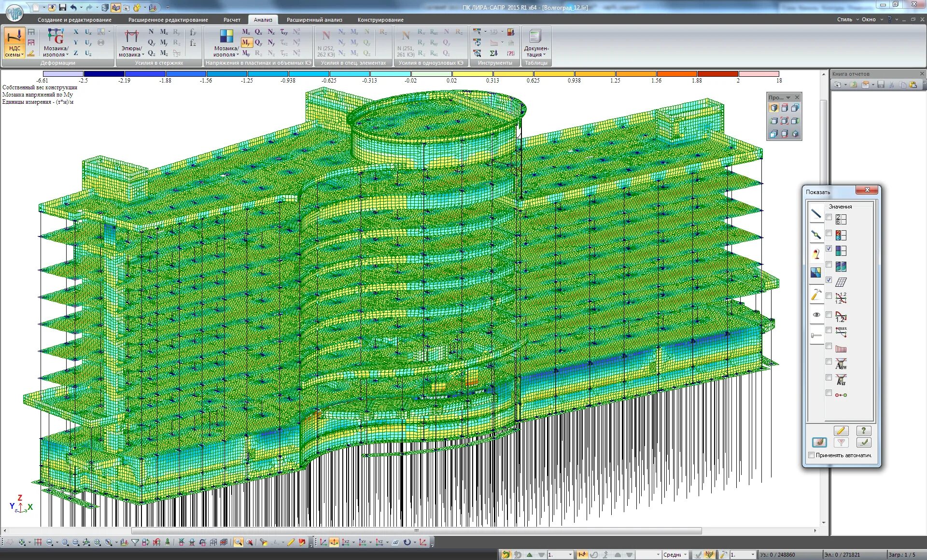Toggle the Asw reinforcement checkbox
Image resolution: width=927 pixels, height=560 pixels.
[x=829, y=362]
